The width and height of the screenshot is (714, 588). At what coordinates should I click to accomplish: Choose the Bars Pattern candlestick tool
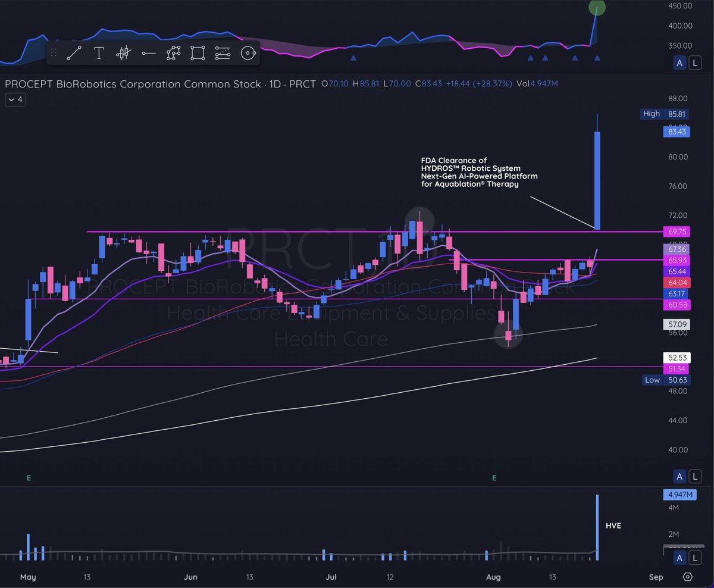pos(124,53)
